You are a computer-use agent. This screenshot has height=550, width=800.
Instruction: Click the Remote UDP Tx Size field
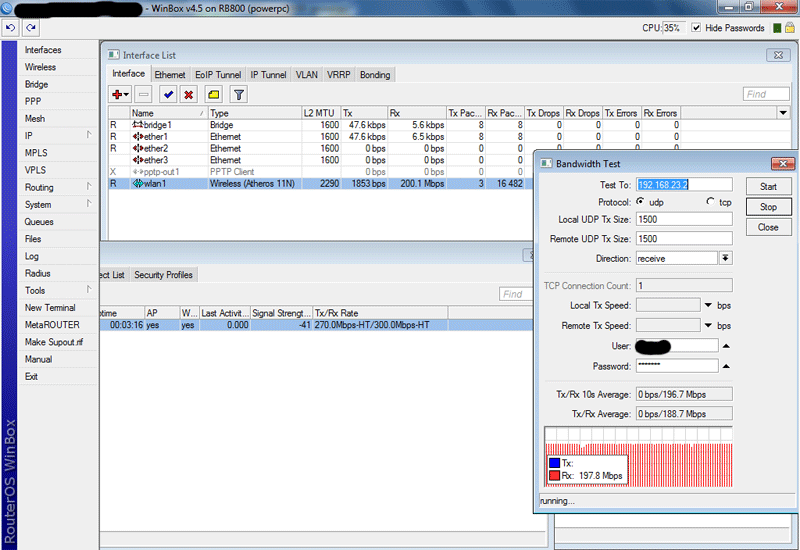point(684,238)
